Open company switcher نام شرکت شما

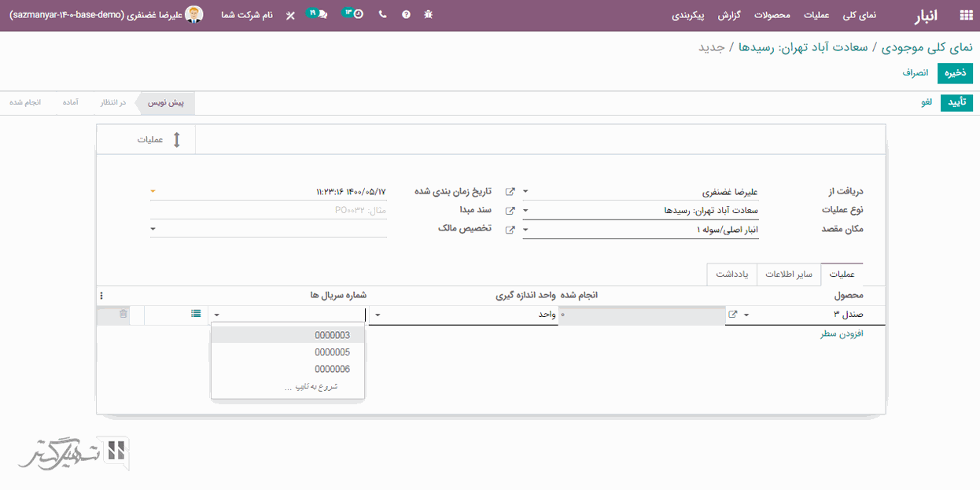tap(247, 15)
